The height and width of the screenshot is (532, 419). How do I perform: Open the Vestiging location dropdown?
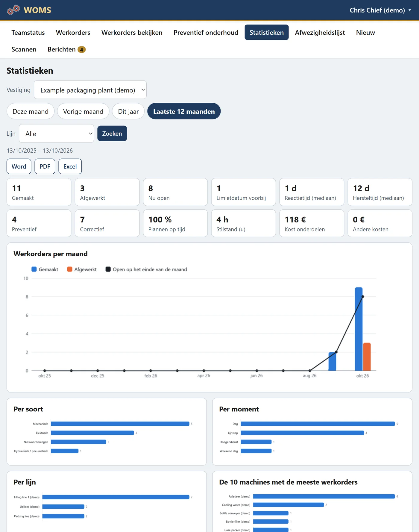click(90, 90)
